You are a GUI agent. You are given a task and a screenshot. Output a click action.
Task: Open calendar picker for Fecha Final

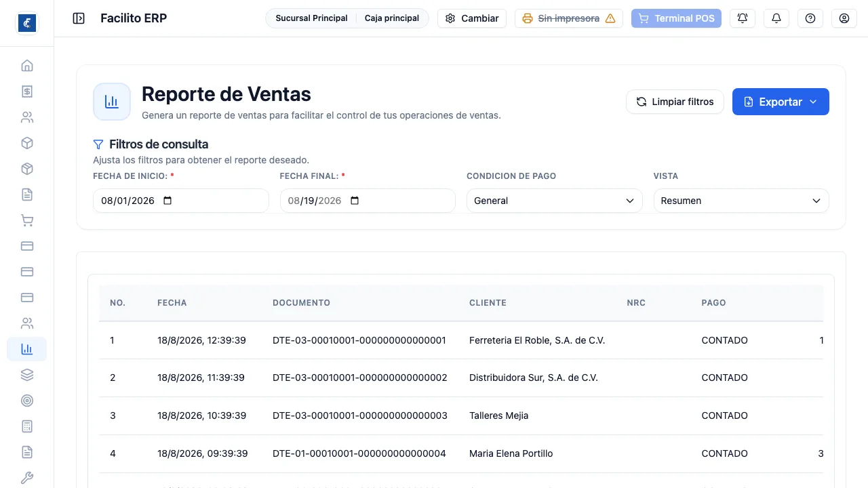(355, 201)
